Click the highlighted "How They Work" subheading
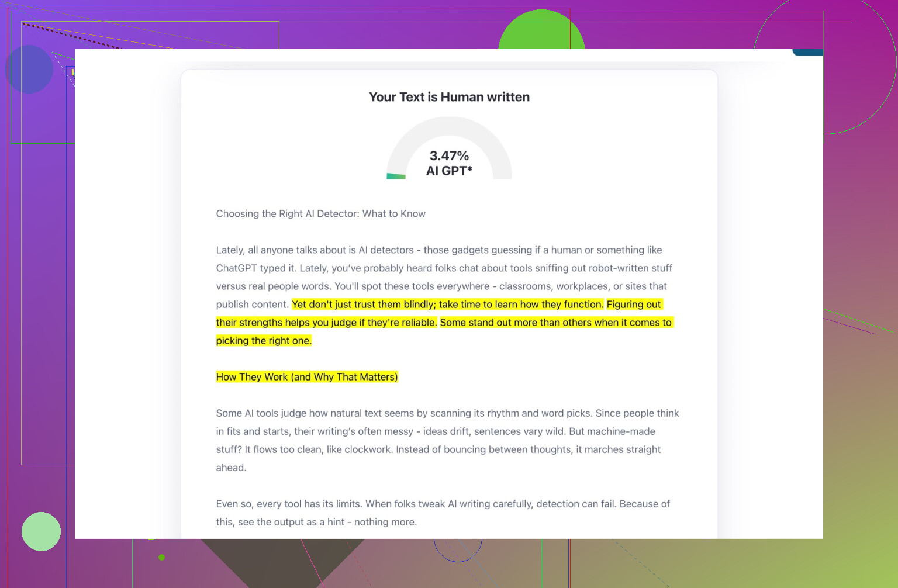Screen dimensions: 898x588 click(306, 377)
